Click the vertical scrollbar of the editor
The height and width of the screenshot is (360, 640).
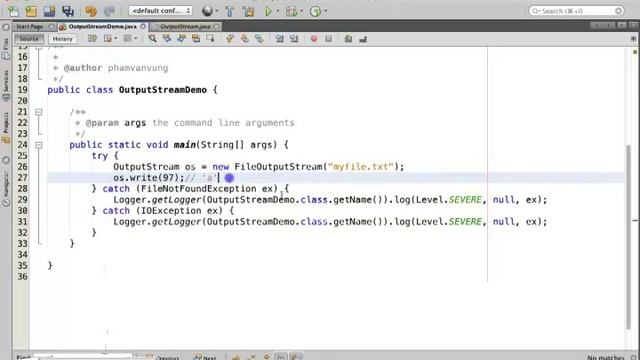click(629, 237)
